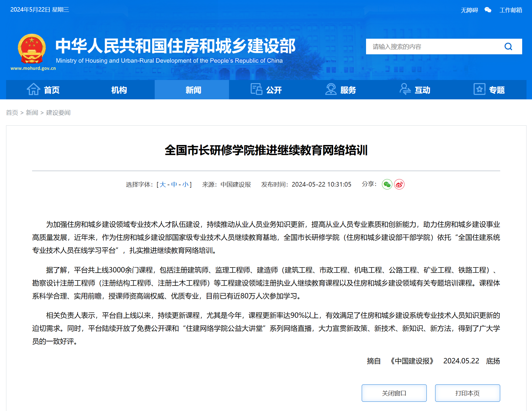The height and width of the screenshot is (411, 532).
Task: Click publish time 2024-05-22 10:31:05
Action: [x=322, y=185]
